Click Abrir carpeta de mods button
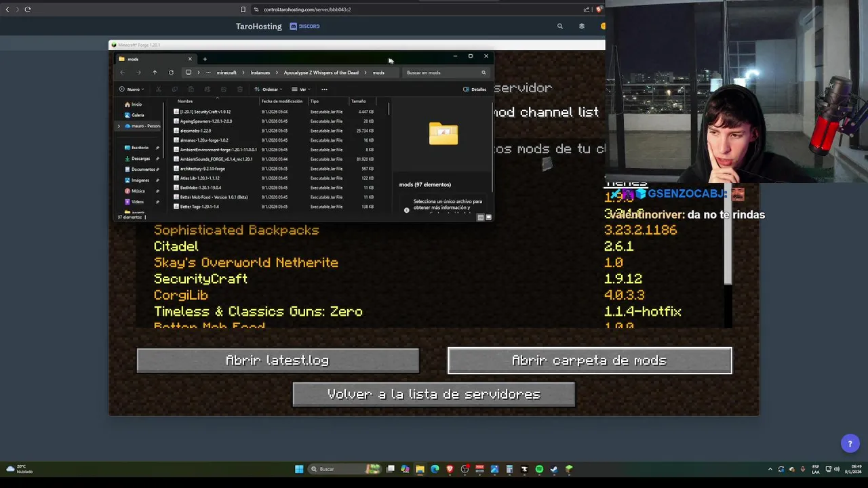This screenshot has height=488, width=868. pyautogui.click(x=589, y=361)
